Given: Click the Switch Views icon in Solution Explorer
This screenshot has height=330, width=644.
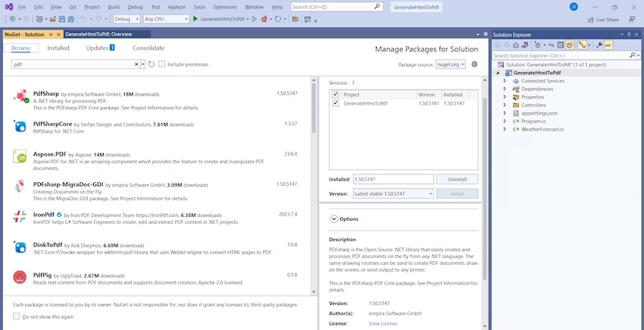Looking at the screenshot, I should tap(525, 46).
